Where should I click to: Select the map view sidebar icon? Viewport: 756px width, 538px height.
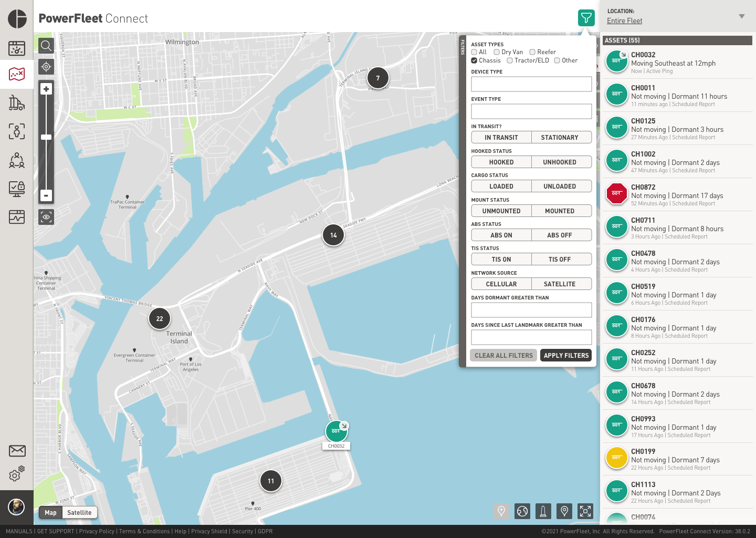pyautogui.click(x=17, y=74)
